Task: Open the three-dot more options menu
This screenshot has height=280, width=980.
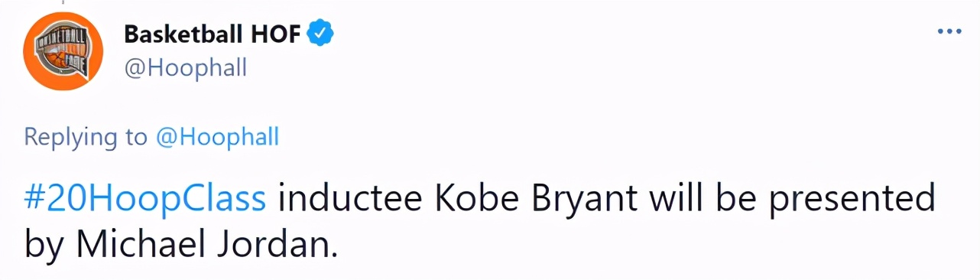Action: coord(949,31)
